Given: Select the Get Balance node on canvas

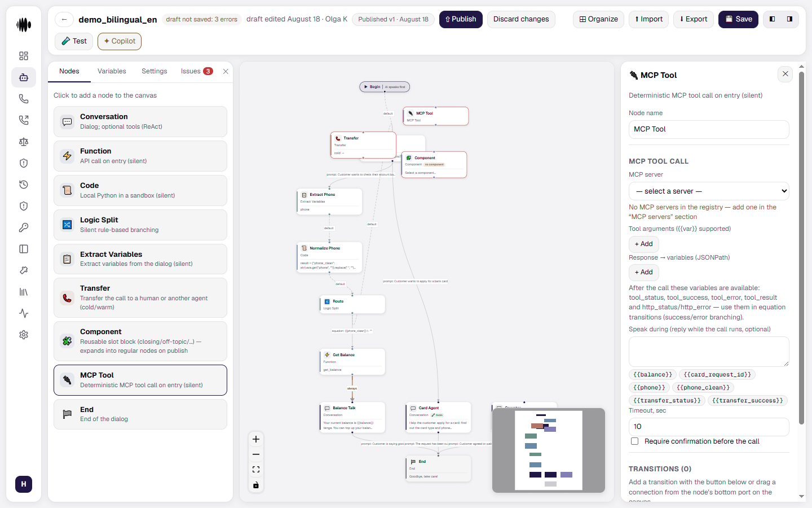Looking at the screenshot, I should click(x=352, y=362).
